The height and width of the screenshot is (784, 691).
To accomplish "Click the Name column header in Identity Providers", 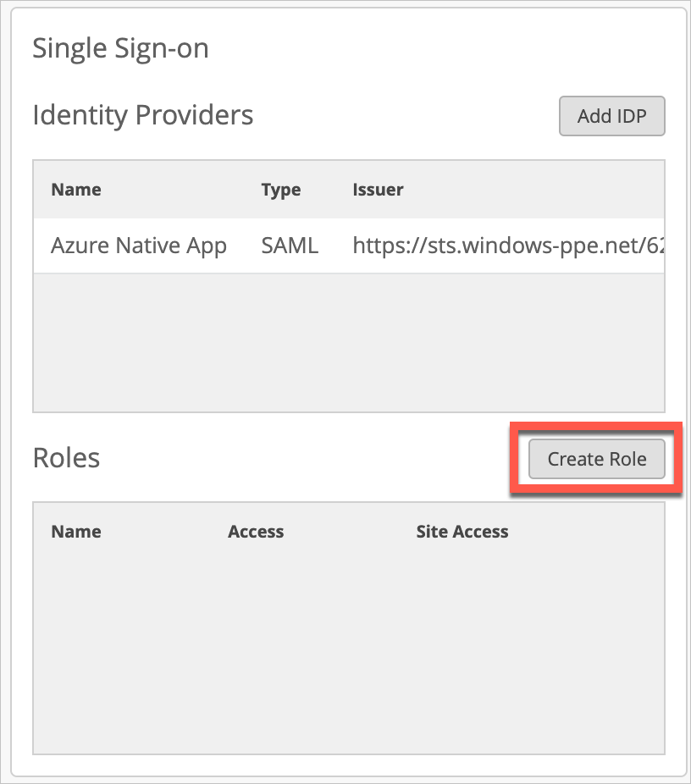I will (x=75, y=190).
